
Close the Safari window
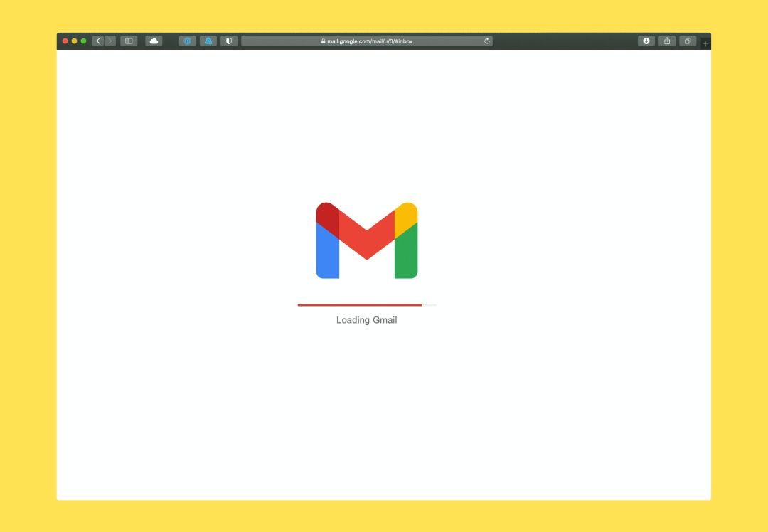point(65,41)
